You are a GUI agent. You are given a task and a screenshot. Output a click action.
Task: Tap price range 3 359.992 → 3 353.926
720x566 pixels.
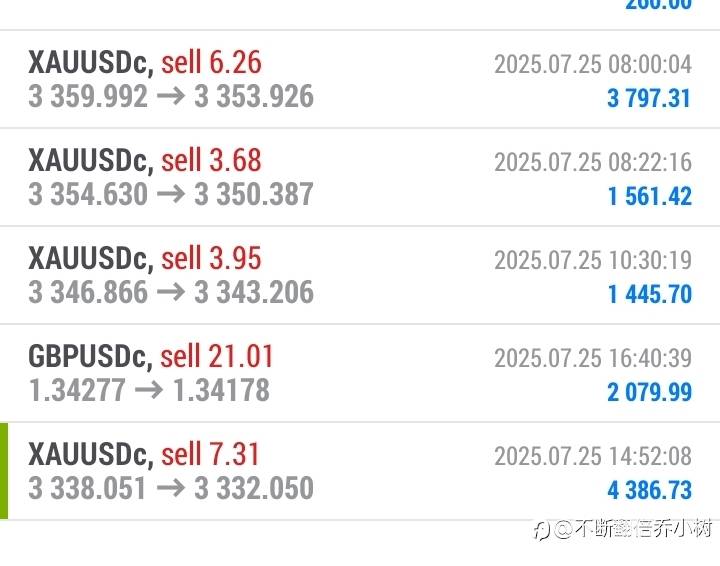(171, 96)
